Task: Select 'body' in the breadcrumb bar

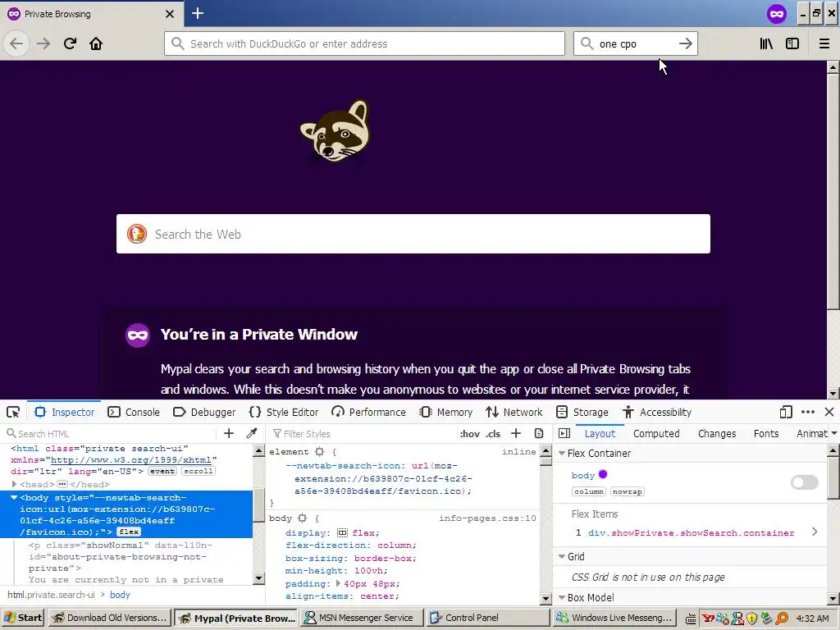Action: 120,595
